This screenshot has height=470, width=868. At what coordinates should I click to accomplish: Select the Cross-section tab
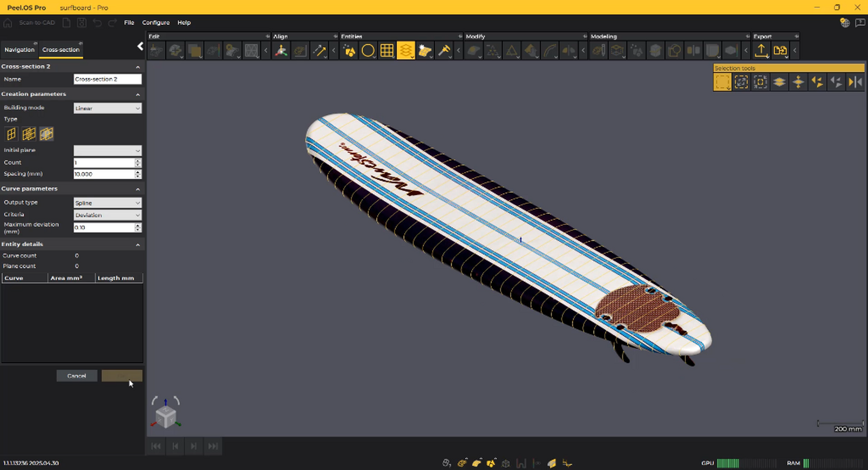pos(61,50)
